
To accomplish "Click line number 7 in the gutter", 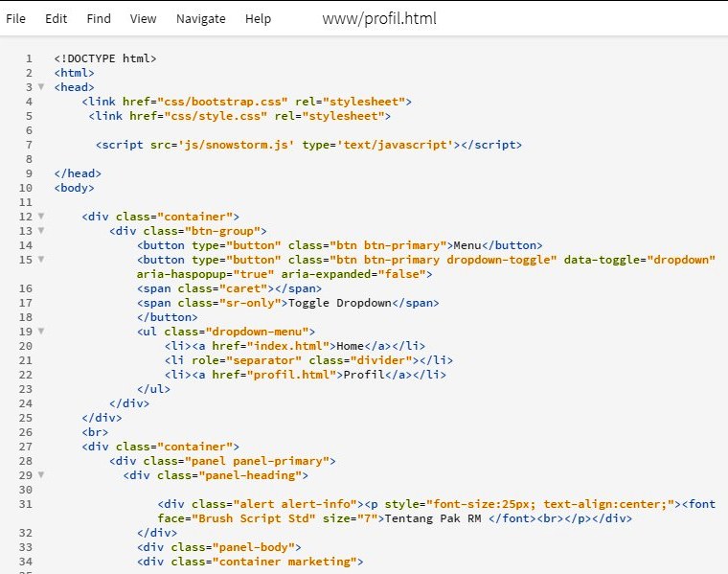I will (x=29, y=145).
